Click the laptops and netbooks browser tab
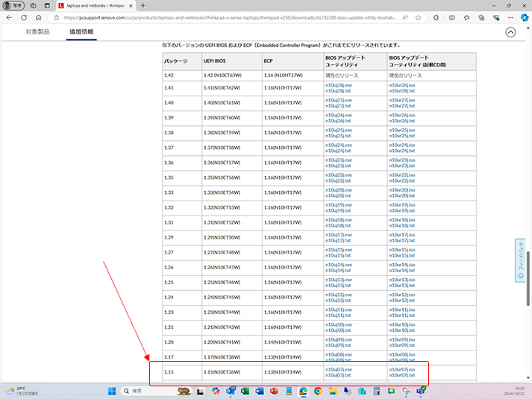The height and width of the screenshot is (399, 532). (x=96, y=6)
